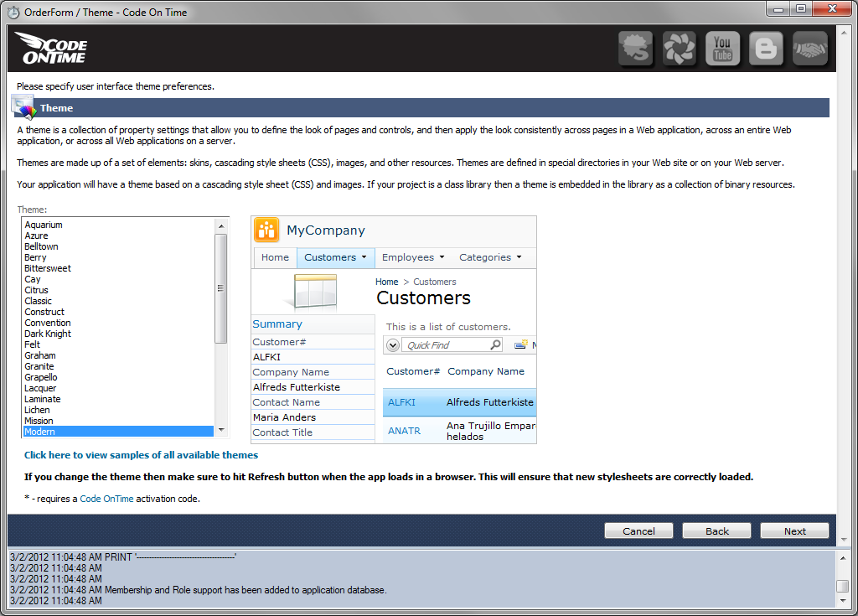858x616 pixels.
Task: Select the Azure theme
Action: (117, 236)
